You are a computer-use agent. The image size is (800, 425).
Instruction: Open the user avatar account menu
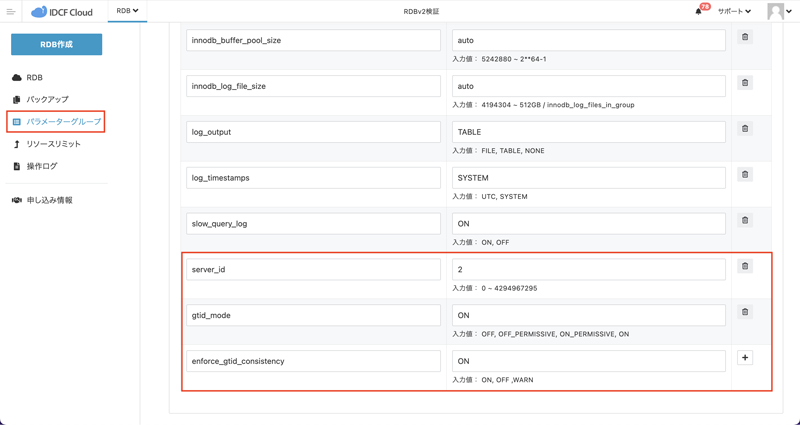pos(778,12)
